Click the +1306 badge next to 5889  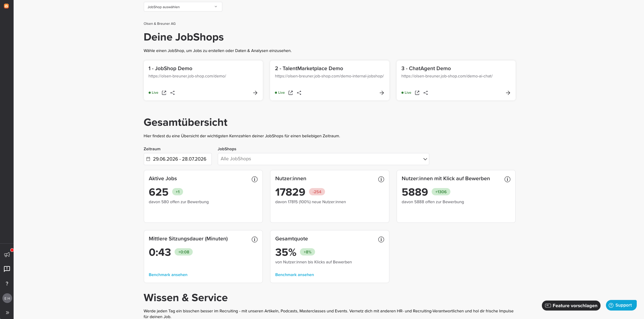441,192
